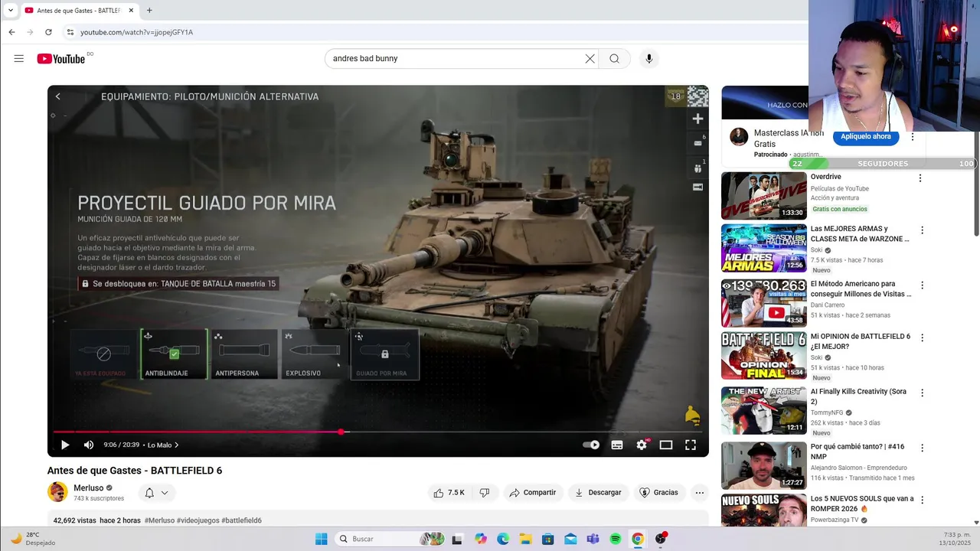The image size is (980, 551).
Task: Clear the search text with the X
Action: [590, 58]
